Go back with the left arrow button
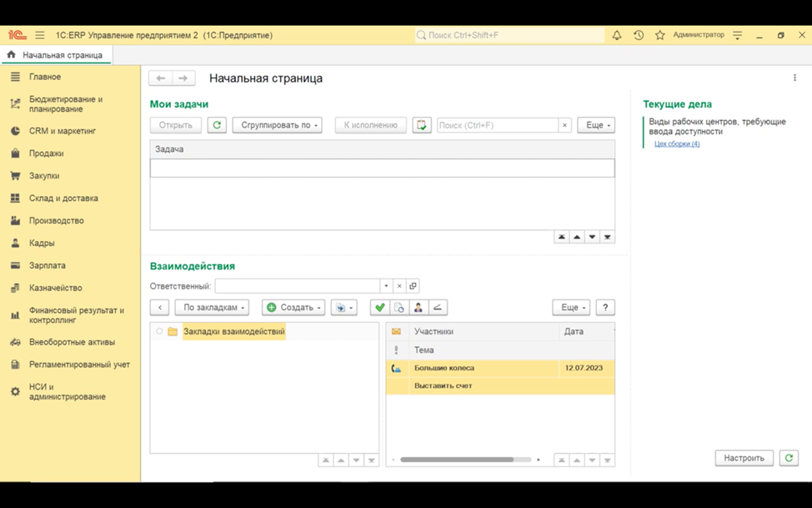Image resolution: width=812 pixels, height=508 pixels. pos(161,78)
